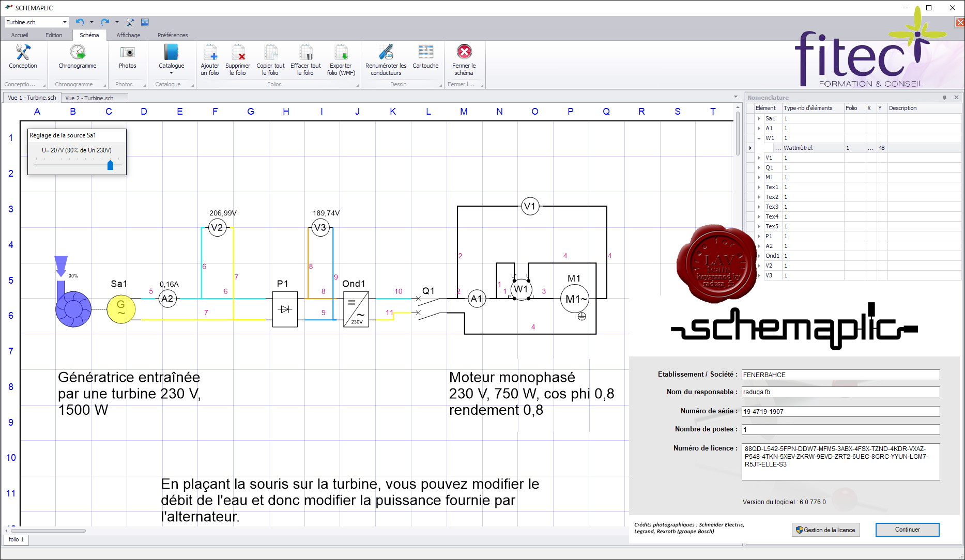Expand the P1 row in Nomenclature
965x560 pixels.
[759, 236]
